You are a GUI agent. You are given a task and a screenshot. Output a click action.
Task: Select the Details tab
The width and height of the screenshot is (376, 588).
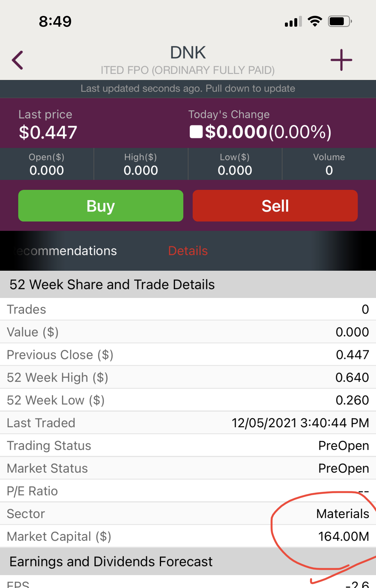pos(188,251)
